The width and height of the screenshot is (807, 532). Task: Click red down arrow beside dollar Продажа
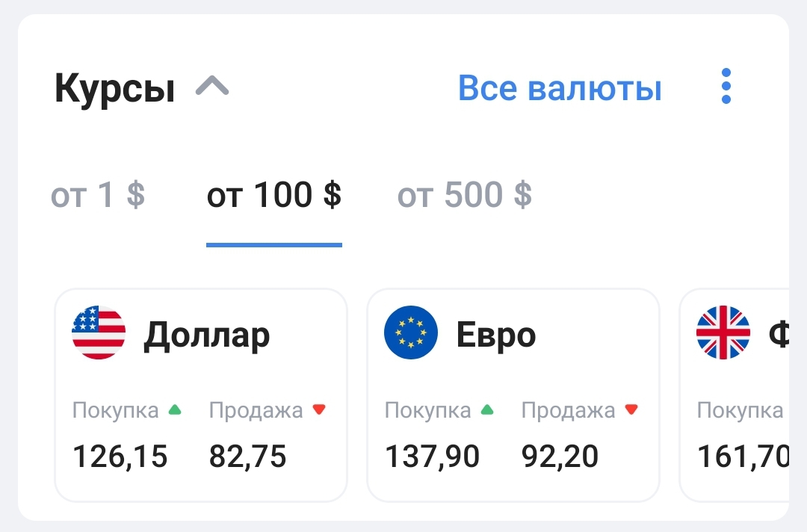(x=319, y=409)
